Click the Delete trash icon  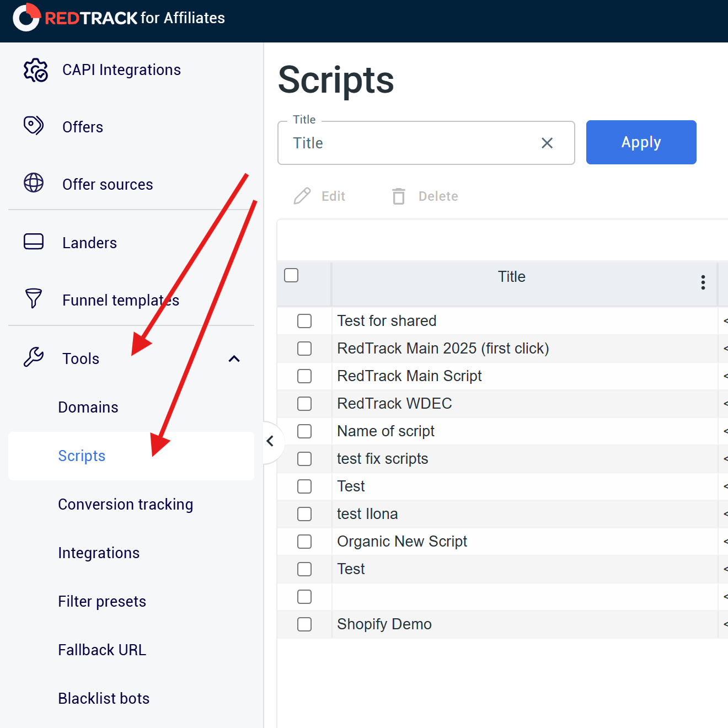pos(399,196)
